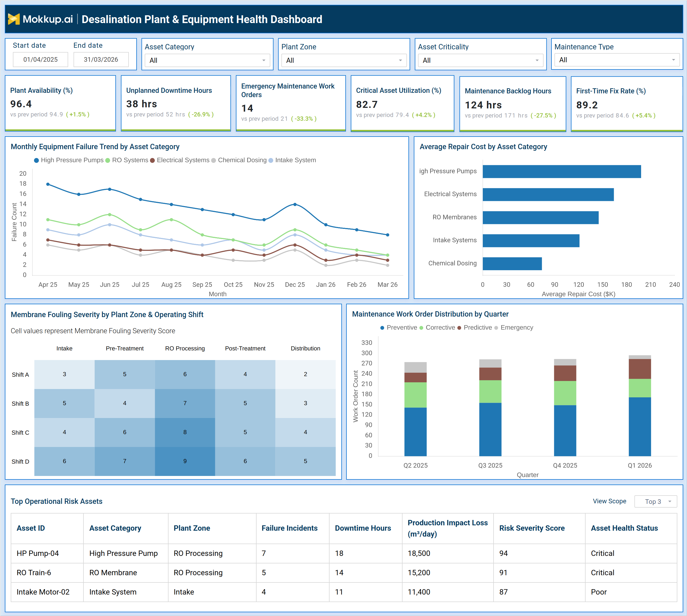Click the First-Time Fix Rate (%) card
This screenshot has width=687, height=616.
pos(626,104)
